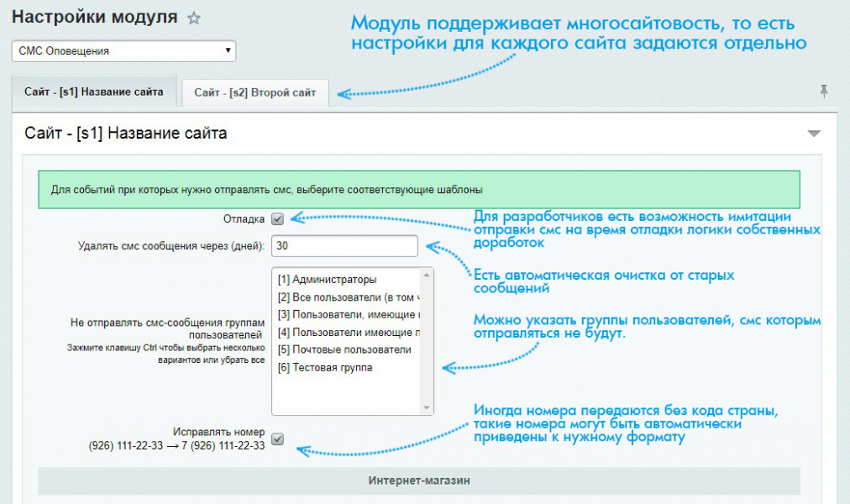Toggle the Отладка checkbox
Viewport: 850px width, 504px height.
click(277, 219)
